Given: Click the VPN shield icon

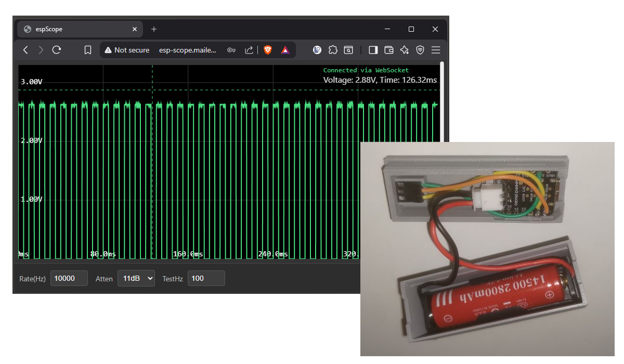Looking at the screenshot, I should [x=420, y=50].
